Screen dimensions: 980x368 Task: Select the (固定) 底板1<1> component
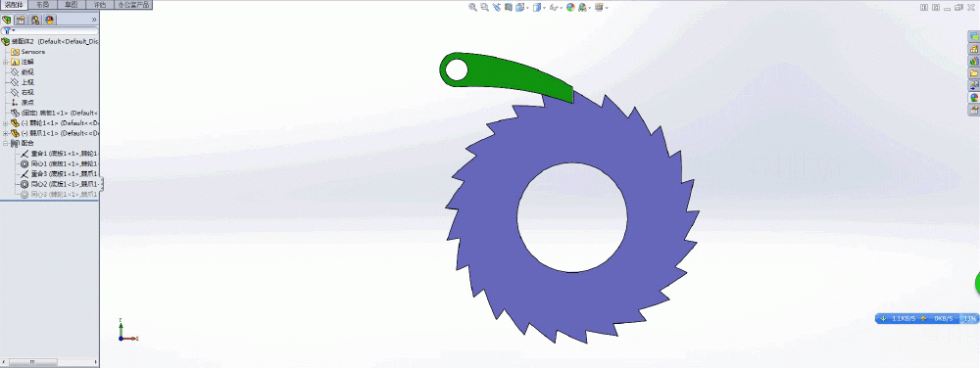[x=55, y=113]
